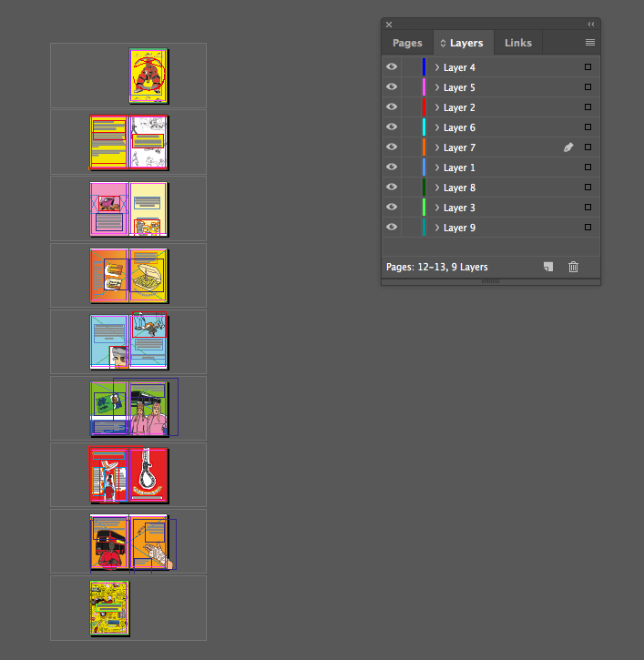Click selection square on Layer 9

[x=588, y=228]
